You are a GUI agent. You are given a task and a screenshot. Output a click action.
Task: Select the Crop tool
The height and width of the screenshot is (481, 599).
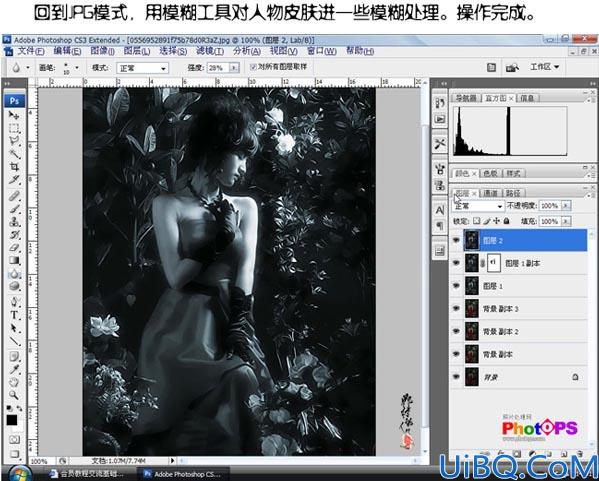coord(14,167)
